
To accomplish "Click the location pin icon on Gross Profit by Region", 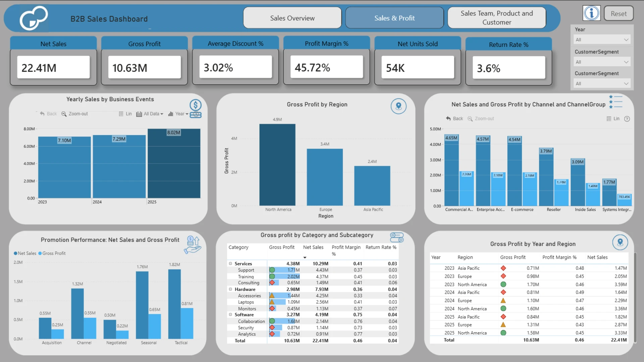I will point(398,106).
